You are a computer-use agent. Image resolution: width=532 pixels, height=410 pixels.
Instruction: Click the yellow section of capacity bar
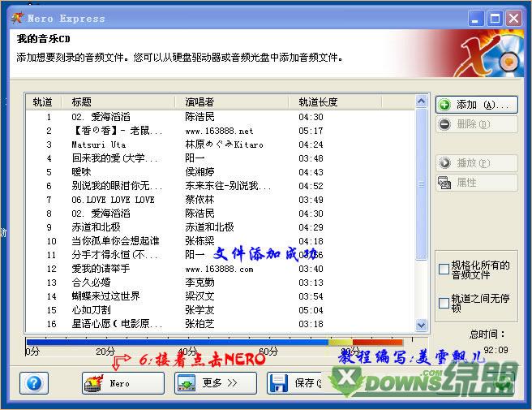pyautogui.click(x=341, y=342)
